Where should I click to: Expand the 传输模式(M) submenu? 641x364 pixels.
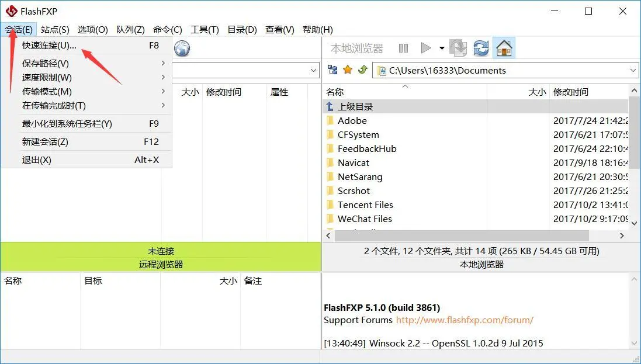coord(86,92)
